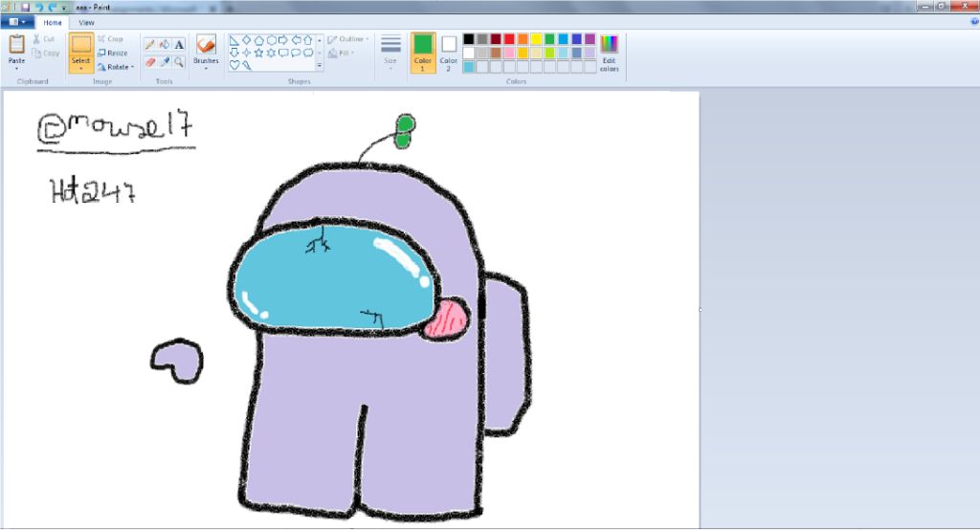The height and width of the screenshot is (530, 980).
Task: Choose the heart shape
Action: coord(234,65)
